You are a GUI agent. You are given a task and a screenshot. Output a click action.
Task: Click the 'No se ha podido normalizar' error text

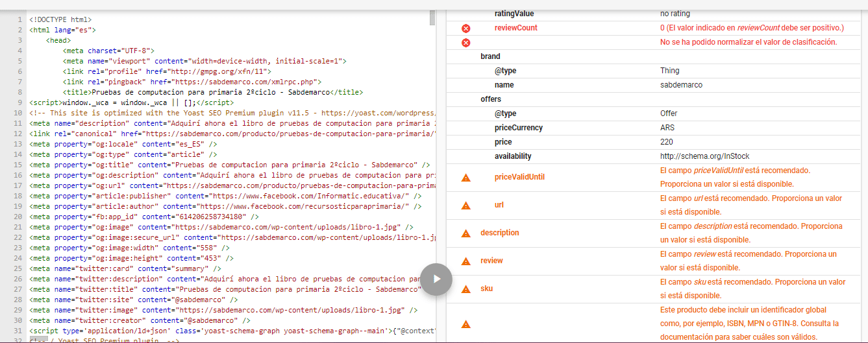(x=749, y=42)
